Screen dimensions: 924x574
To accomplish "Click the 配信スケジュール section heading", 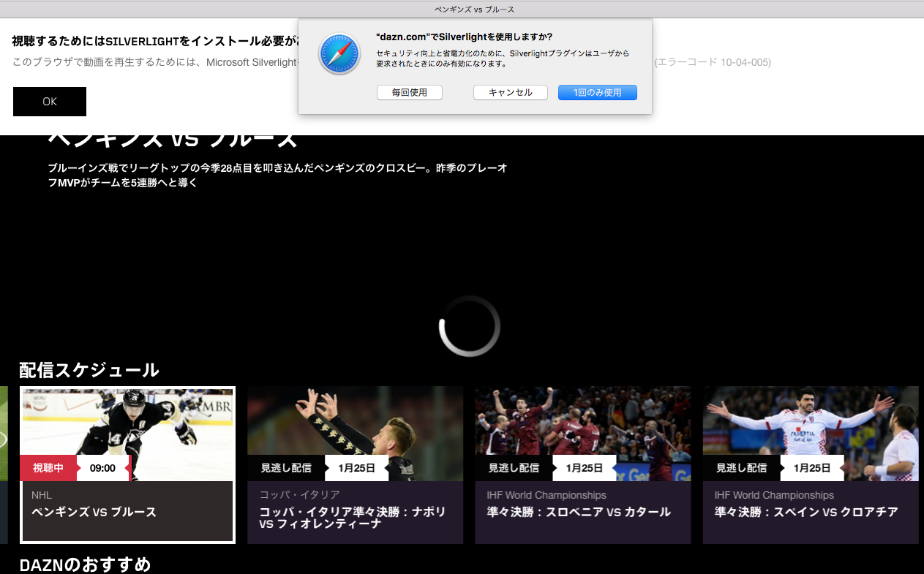I will (89, 370).
